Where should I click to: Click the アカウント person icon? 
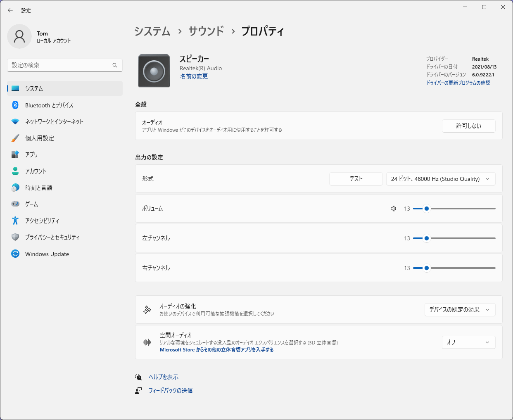(15, 171)
